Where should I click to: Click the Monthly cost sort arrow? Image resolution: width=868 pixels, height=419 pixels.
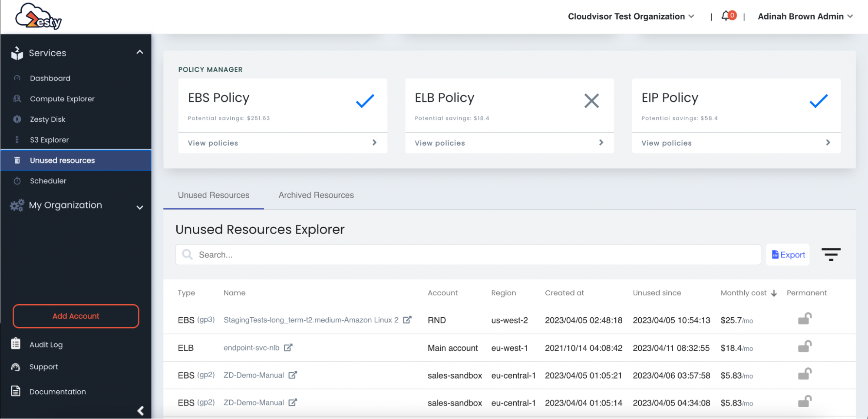click(774, 293)
